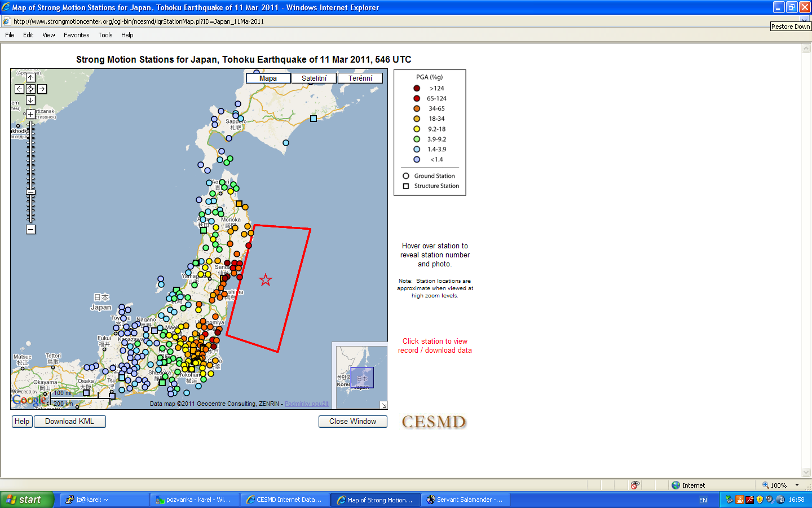The width and height of the screenshot is (812, 508).
Task: Open the Podmínky použití terms link
Action: 307,404
